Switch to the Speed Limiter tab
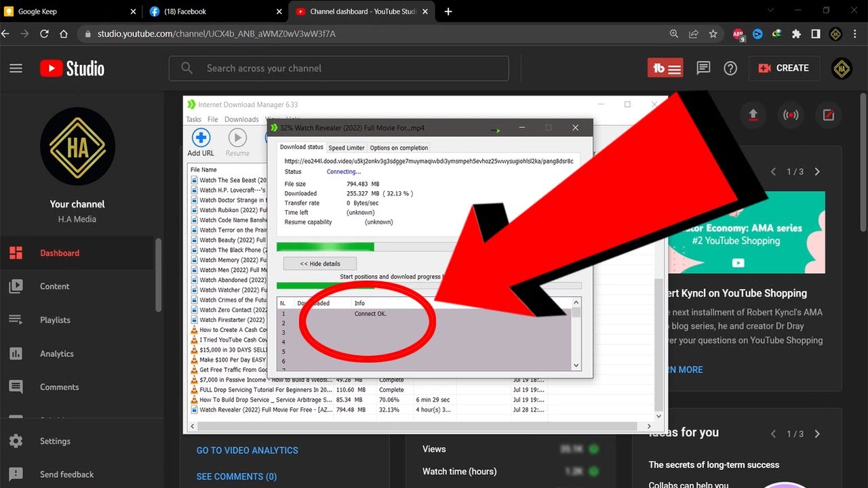Screen dimensions: 868x488 coord(347,148)
